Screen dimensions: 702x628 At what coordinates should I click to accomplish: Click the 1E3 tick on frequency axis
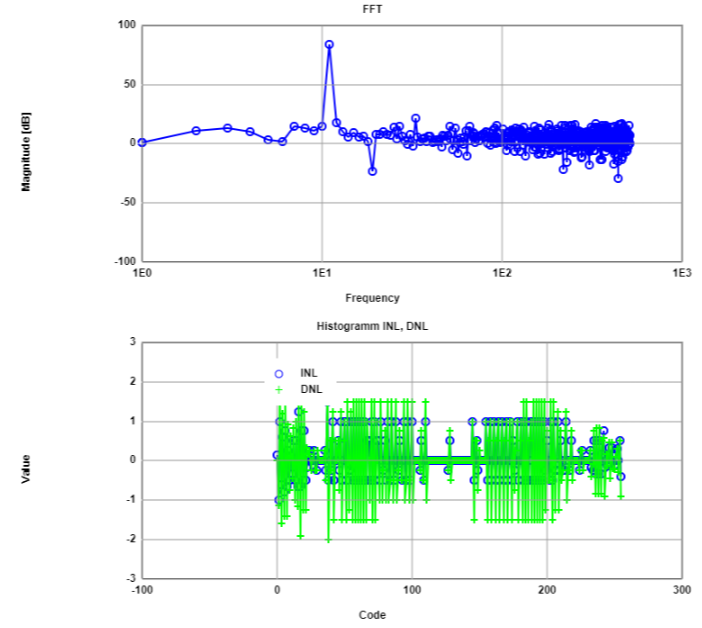[x=682, y=273]
